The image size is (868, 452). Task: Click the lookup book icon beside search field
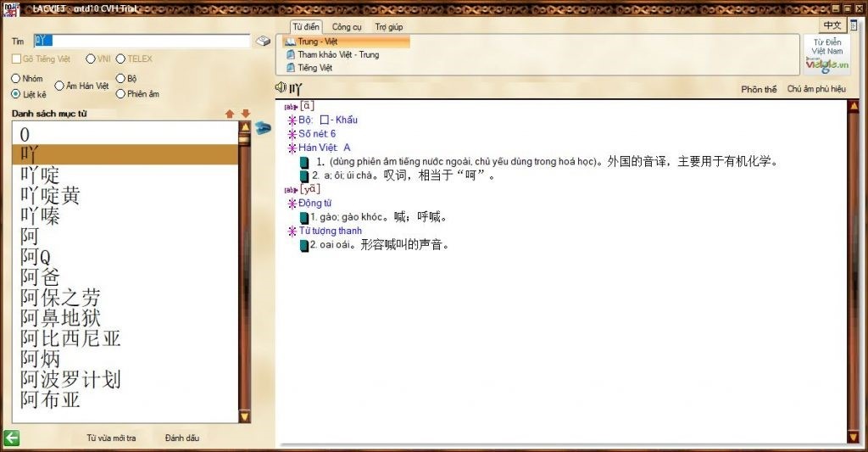pos(263,41)
